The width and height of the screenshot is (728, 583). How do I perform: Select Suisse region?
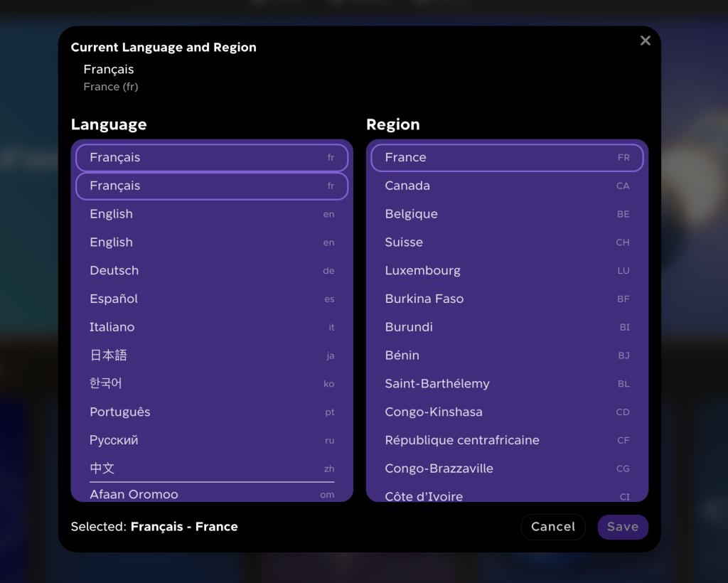[x=507, y=242]
